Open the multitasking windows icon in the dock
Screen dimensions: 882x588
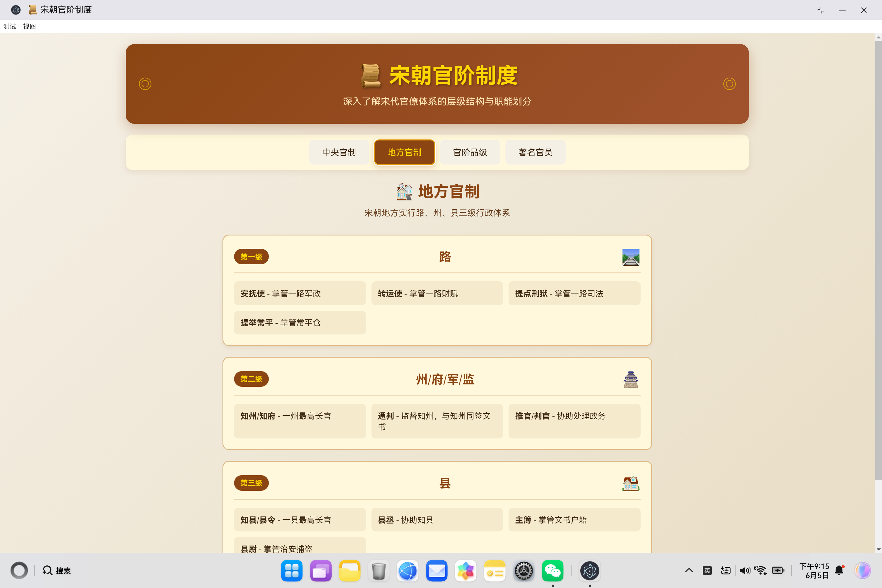[321, 571]
